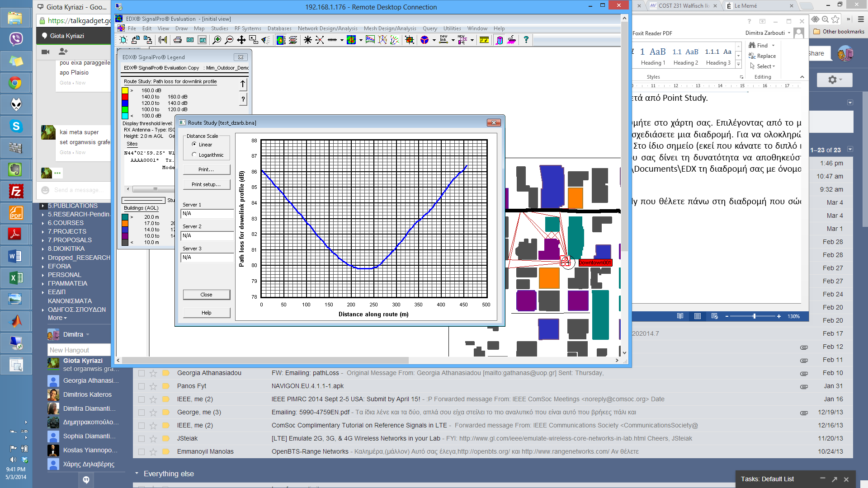Screen dimensions: 868x488
Task: Tick checkbox for JSteiak email
Action: (142, 439)
